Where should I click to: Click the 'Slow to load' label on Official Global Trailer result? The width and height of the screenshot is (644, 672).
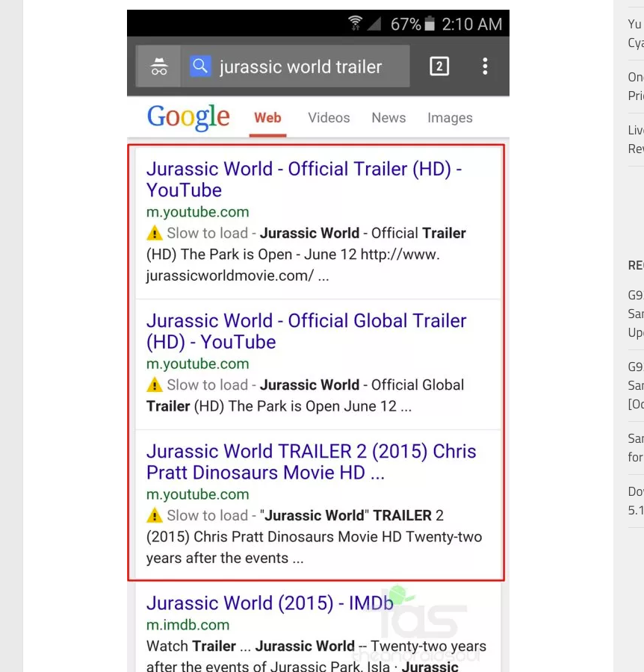click(x=207, y=385)
